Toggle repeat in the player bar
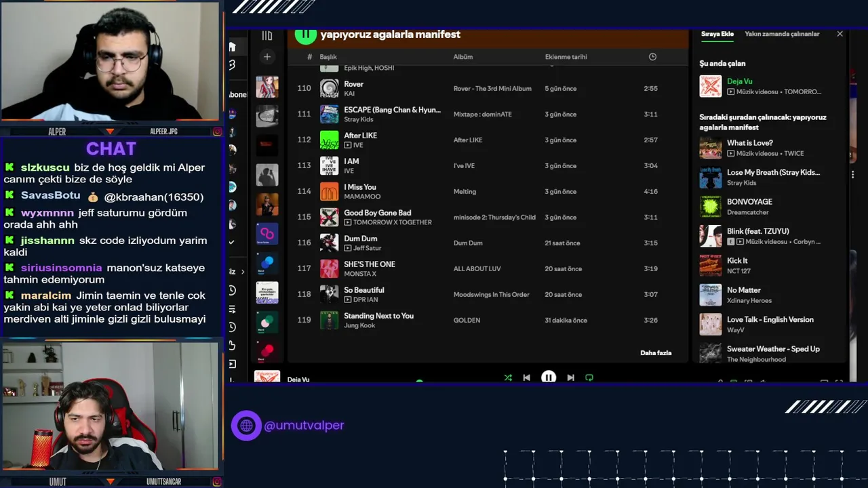The height and width of the screenshot is (488, 868). 589,378
